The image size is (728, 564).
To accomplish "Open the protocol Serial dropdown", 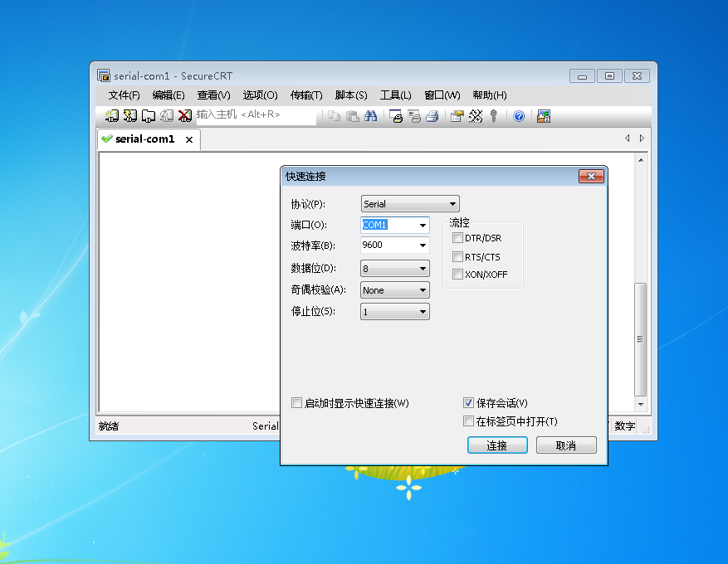I will click(x=410, y=204).
